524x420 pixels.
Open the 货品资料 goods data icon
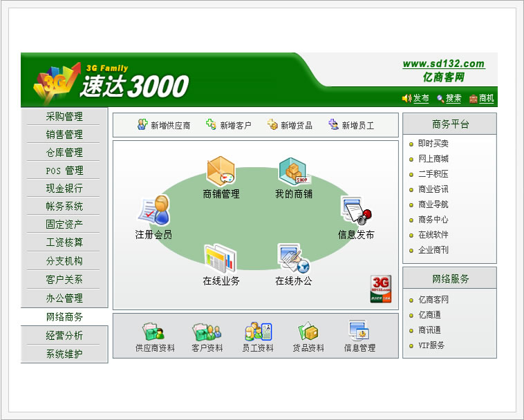coord(308,331)
